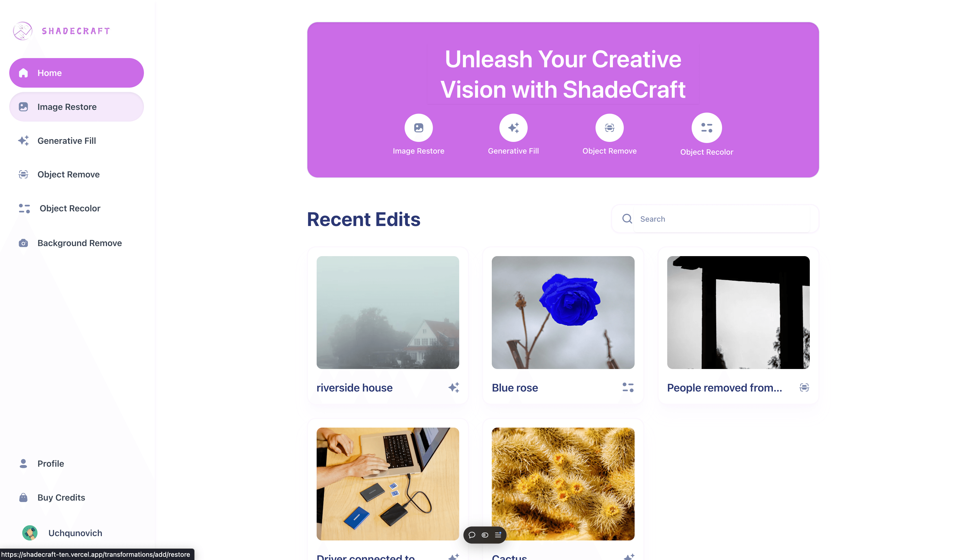Toggle the eye icon in floating toolbar
Image resolution: width=970 pixels, height=560 pixels.
point(485,535)
